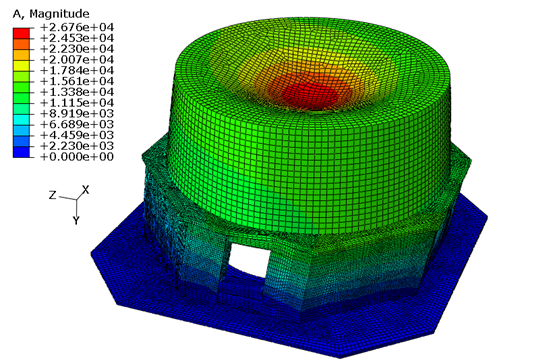The height and width of the screenshot is (362, 536).
Task: Click the Z axis label of triad
Action: pos(52,195)
